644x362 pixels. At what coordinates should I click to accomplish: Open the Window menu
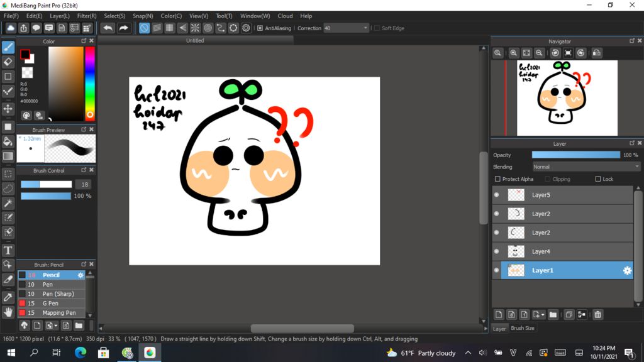pos(255,16)
